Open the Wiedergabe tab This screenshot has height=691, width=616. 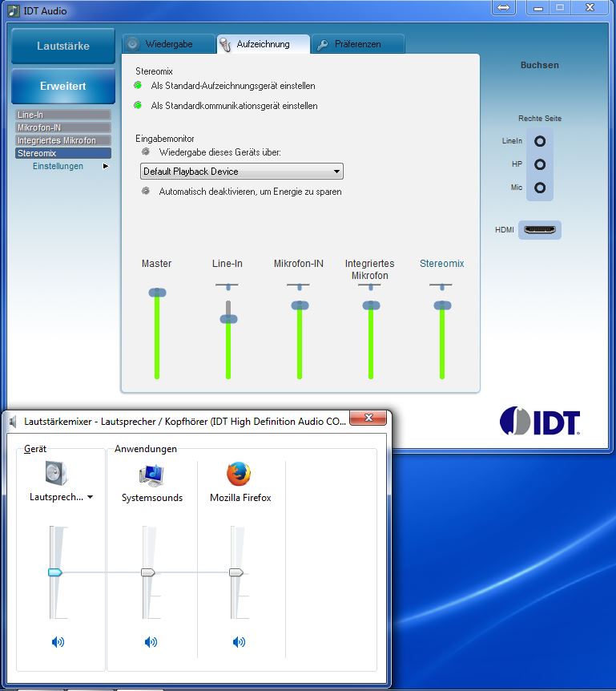[169, 44]
